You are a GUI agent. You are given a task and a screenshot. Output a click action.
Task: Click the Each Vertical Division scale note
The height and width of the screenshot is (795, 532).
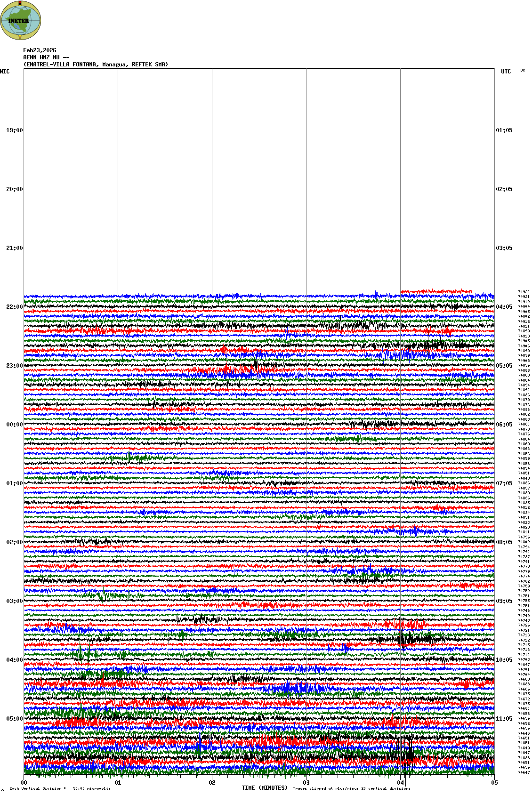[60, 788]
